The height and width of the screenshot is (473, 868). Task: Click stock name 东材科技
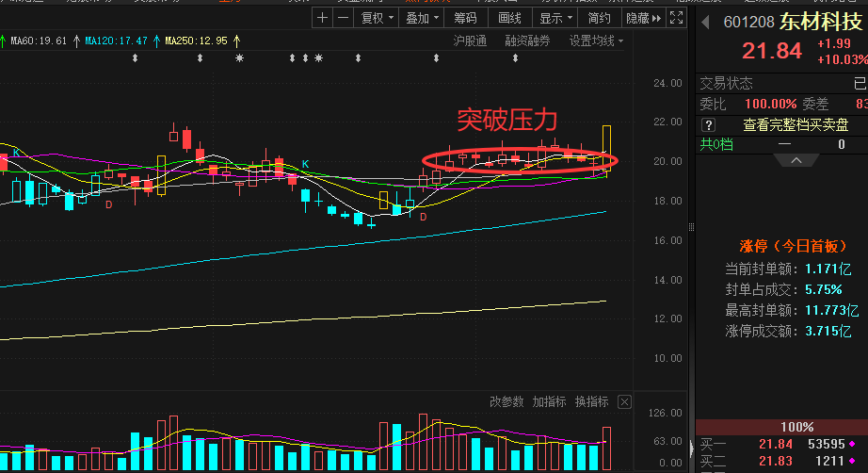pyautogui.click(x=821, y=22)
